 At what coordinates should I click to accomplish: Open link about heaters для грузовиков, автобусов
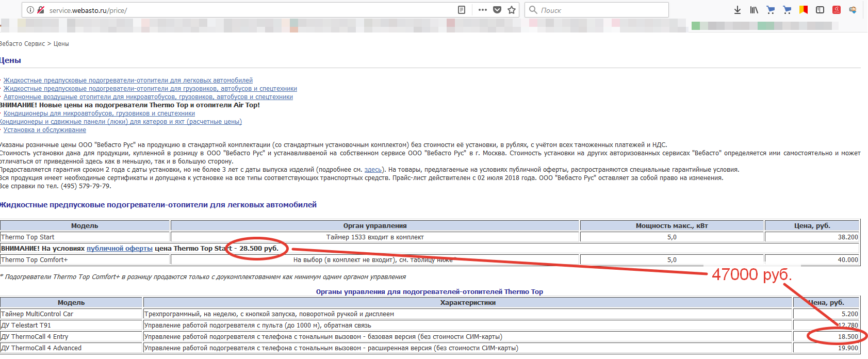coord(150,89)
